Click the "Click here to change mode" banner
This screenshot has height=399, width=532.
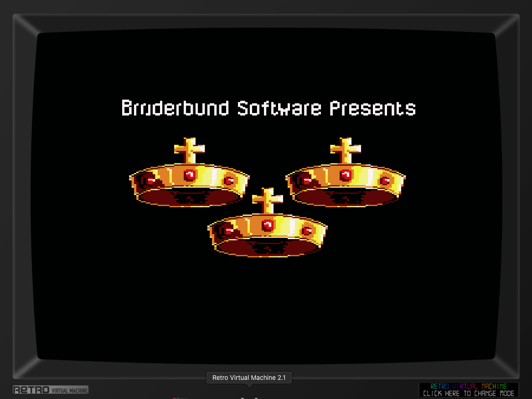pyautogui.click(x=469, y=390)
